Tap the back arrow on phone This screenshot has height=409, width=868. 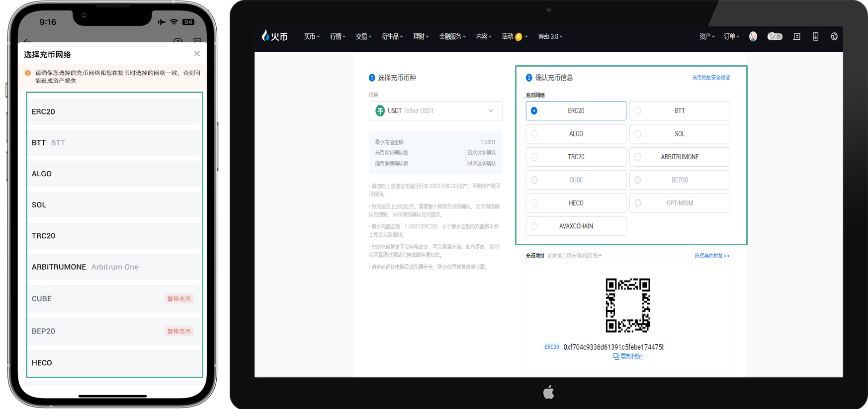click(x=27, y=41)
